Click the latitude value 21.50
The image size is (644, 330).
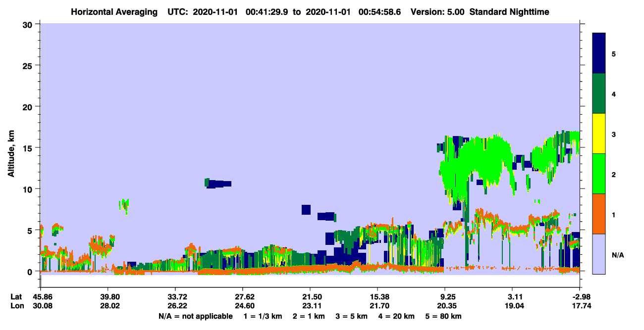point(310,297)
